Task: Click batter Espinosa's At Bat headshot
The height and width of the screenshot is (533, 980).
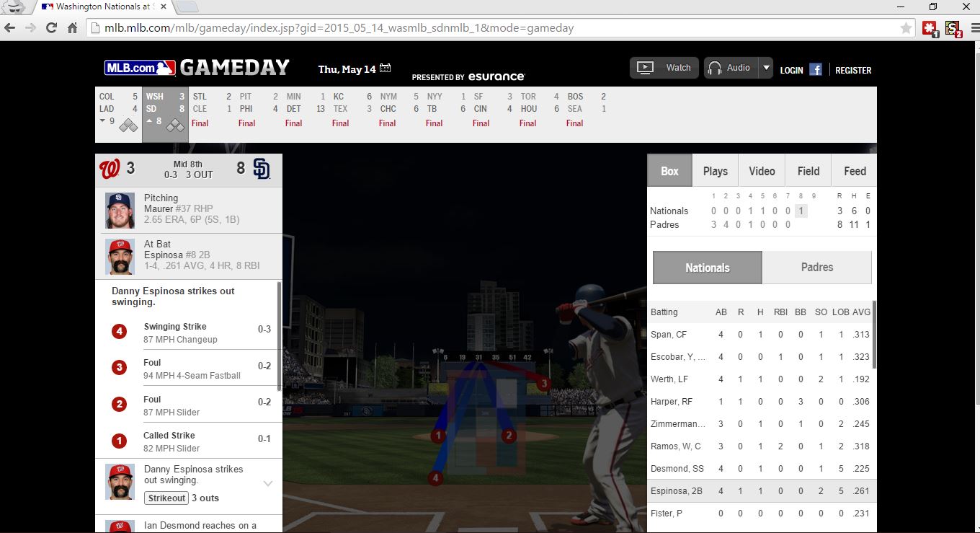Action: (120, 257)
